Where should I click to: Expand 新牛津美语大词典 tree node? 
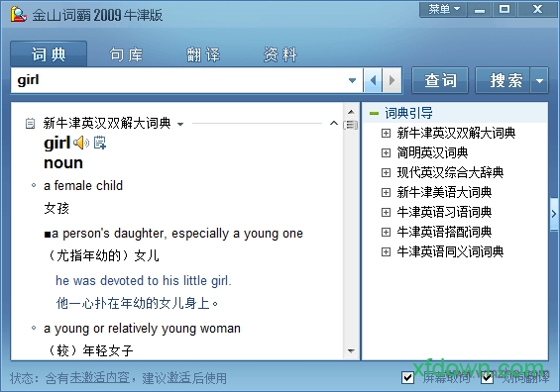(x=386, y=193)
